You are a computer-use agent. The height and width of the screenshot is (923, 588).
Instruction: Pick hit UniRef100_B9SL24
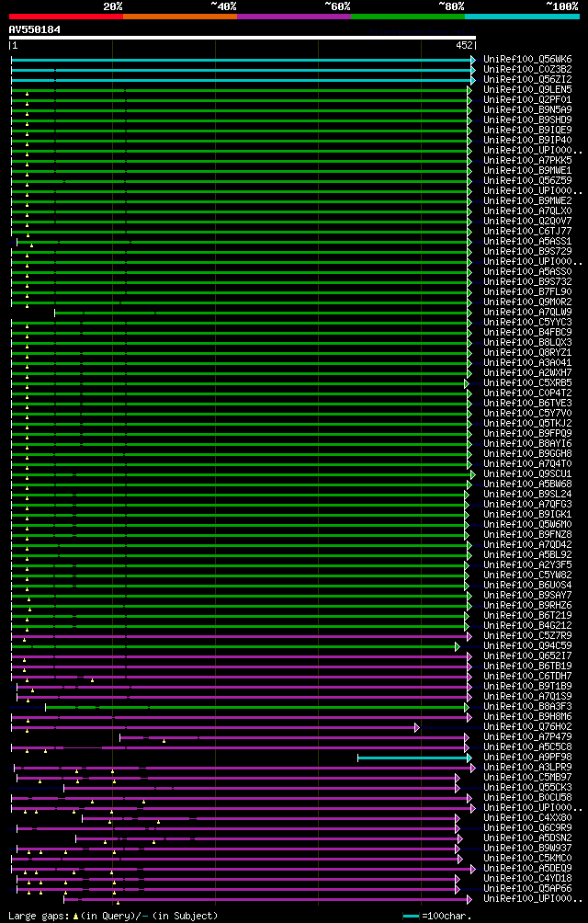click(527, 495)
